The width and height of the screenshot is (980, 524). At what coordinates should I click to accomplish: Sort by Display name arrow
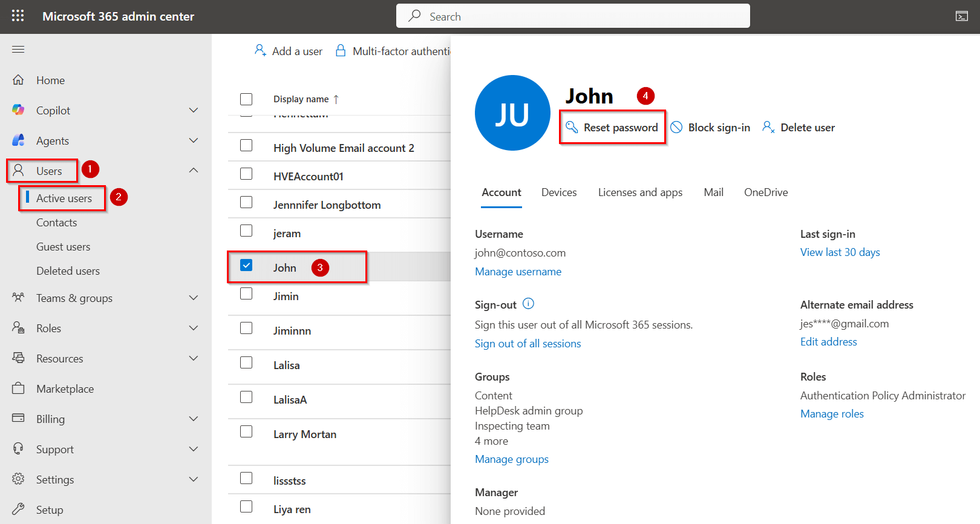pos(336,99)
